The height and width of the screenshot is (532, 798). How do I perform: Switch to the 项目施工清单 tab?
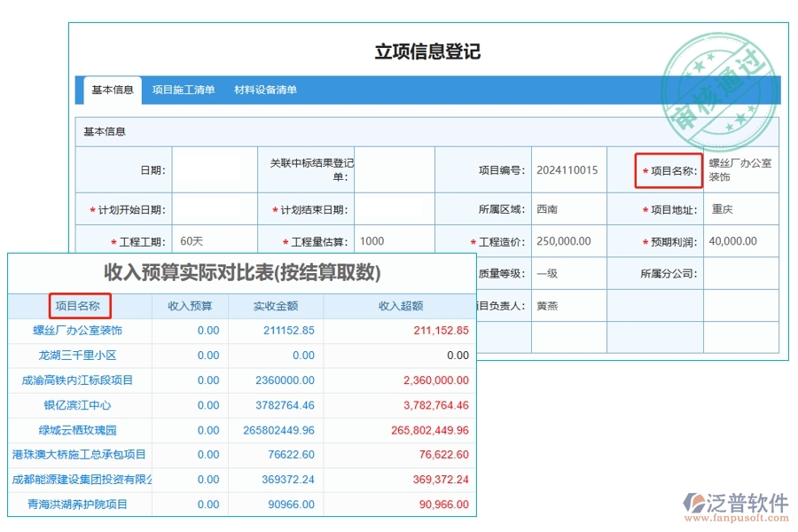[183, 90]
